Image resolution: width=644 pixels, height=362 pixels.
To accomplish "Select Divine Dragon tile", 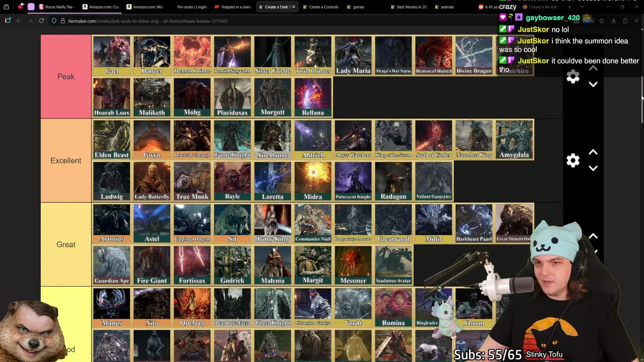I will coord(474,55).
